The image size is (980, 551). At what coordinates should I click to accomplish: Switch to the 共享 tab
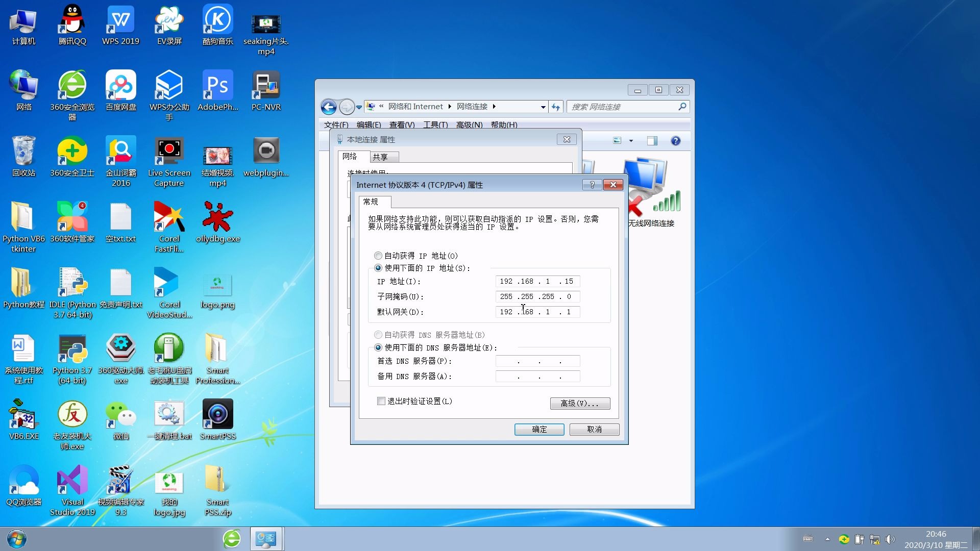[380, 157]
